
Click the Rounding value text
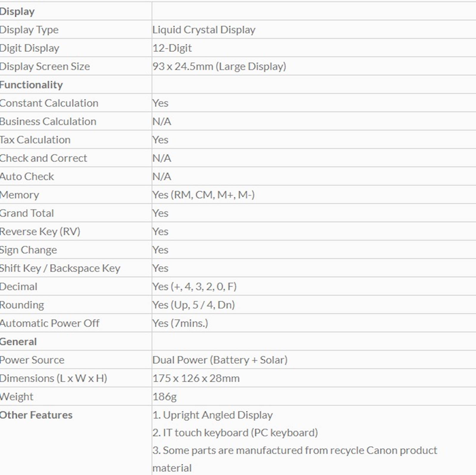click(x=193, y=305)
